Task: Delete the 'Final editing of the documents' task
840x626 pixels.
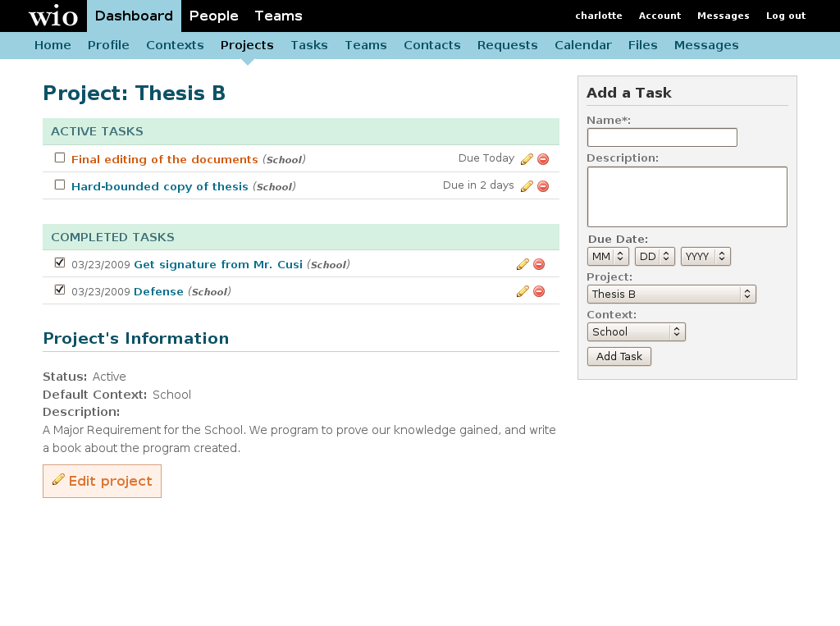Action: [x=543, y=159]
